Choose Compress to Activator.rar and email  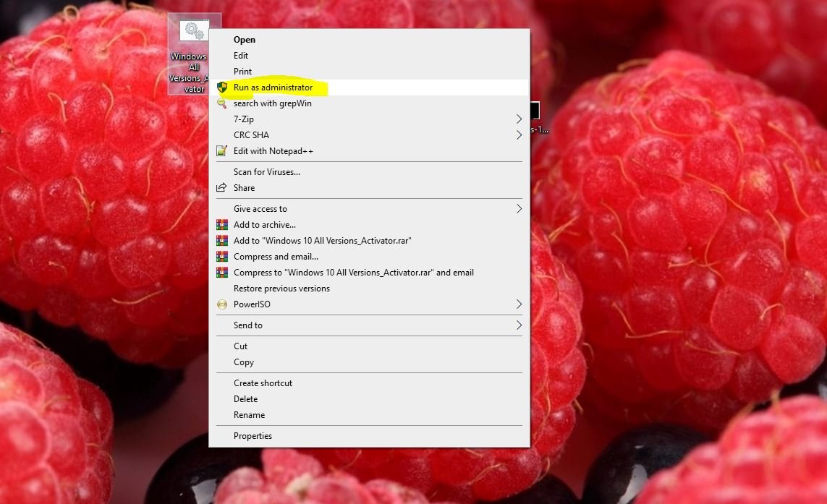coord(369,273)
